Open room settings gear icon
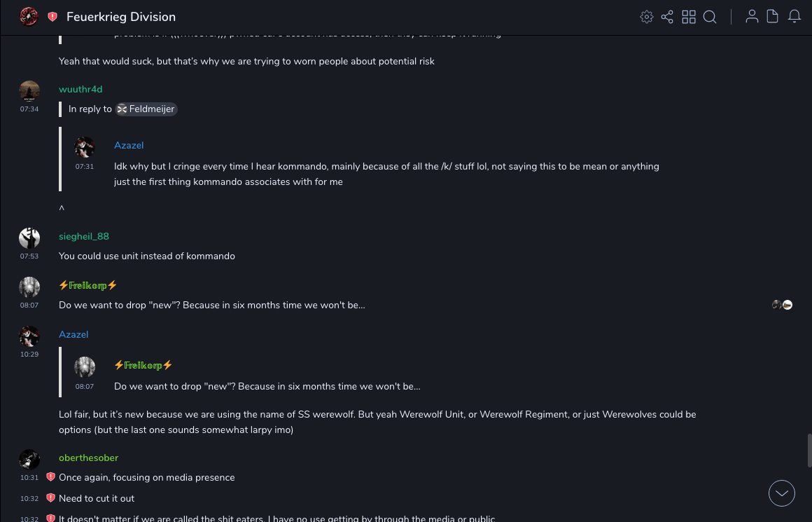The height and width of the screenshot is (522, 812). pos(647,17)
